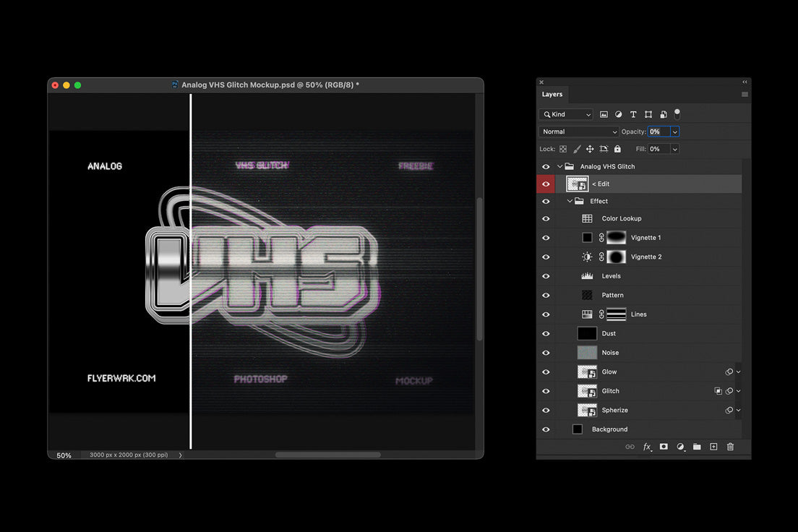Image resolution: width=798 pixels, height=532 pixels.
Task: Click the Lock transparent pixels icon
Action: [x=562, y=148]
